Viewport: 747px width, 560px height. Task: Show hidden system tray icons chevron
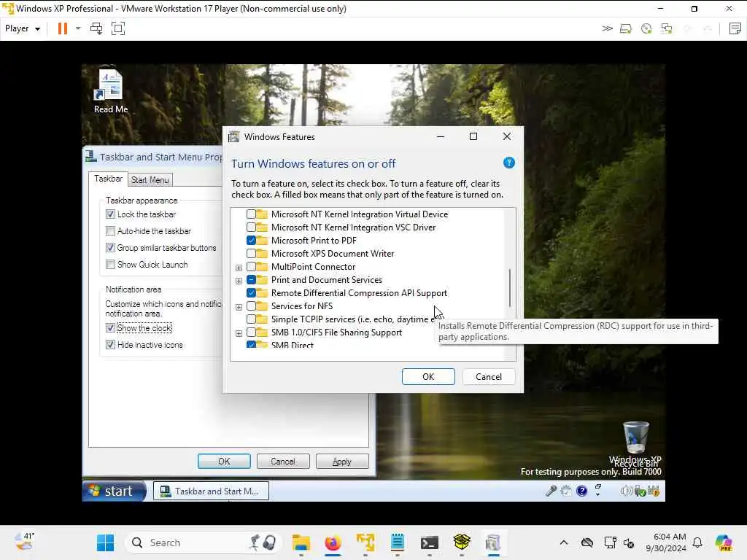point(564,542)
